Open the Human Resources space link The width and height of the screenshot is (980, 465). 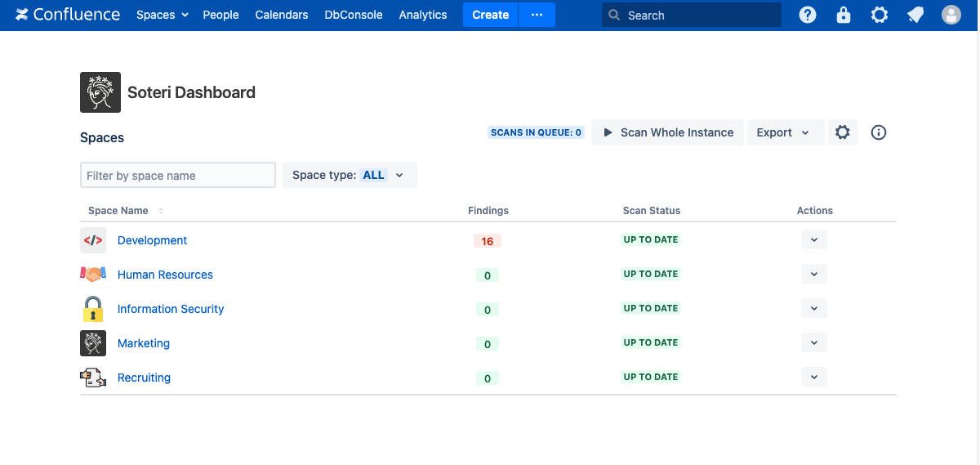[165, 275]
